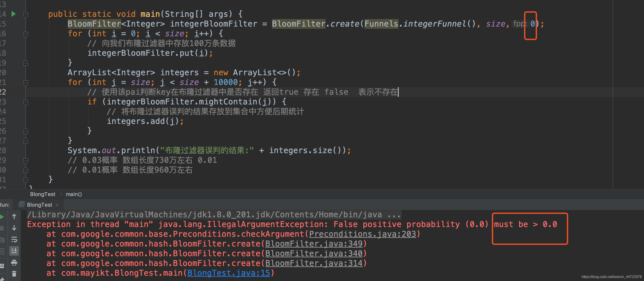
Task: Open BloomFilter.java:314 link
Action: click(314, 263)
